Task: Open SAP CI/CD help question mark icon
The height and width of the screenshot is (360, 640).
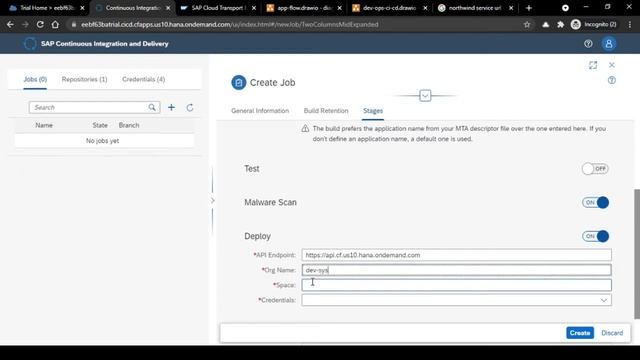Action: (x=588, y=44)
